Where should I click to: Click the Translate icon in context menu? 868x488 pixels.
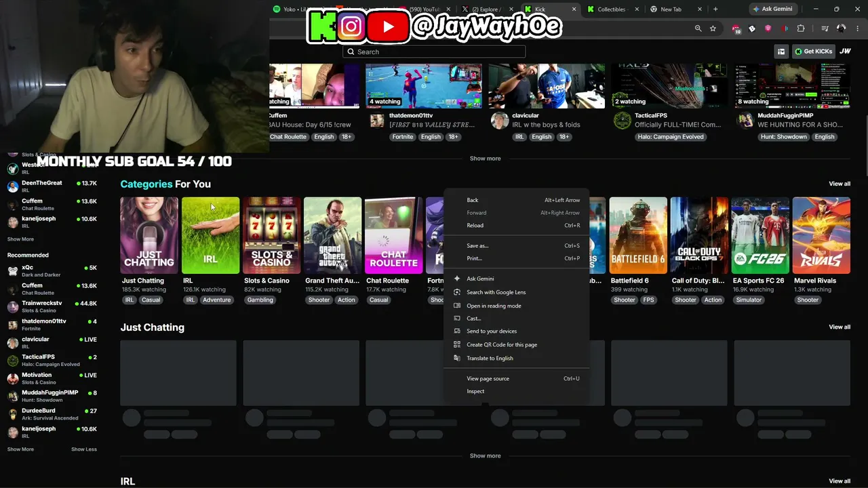coord(457,358)
